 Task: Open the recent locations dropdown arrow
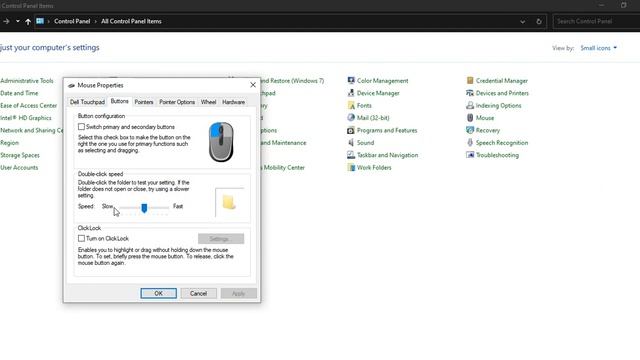coord(18,21)
